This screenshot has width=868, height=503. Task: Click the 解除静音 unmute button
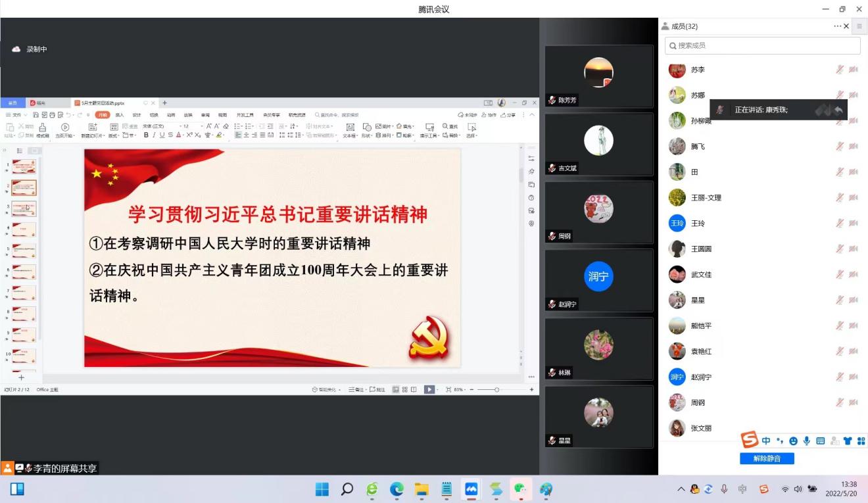pos(767,458)
